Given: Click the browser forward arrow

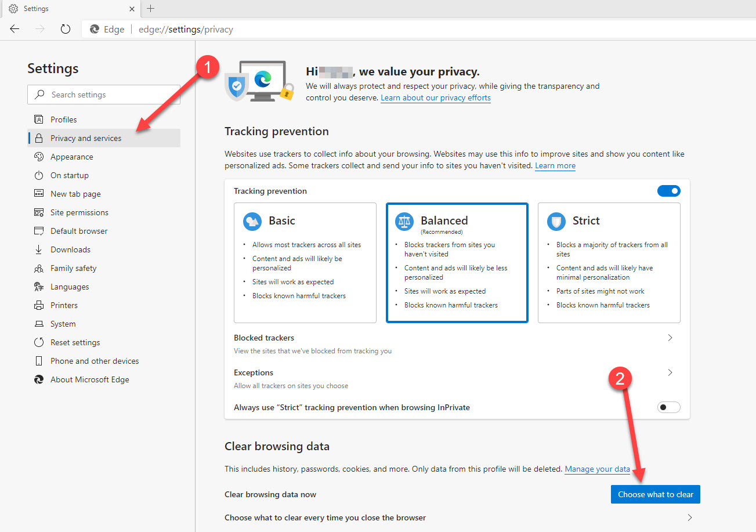Looking at the screenshot, I should (40, 29).
